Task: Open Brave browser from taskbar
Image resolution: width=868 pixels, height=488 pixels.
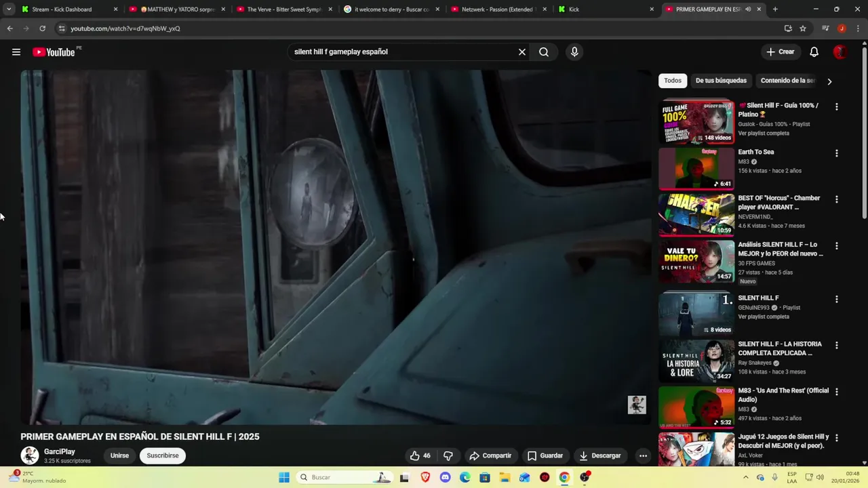Action: point(425,477)
